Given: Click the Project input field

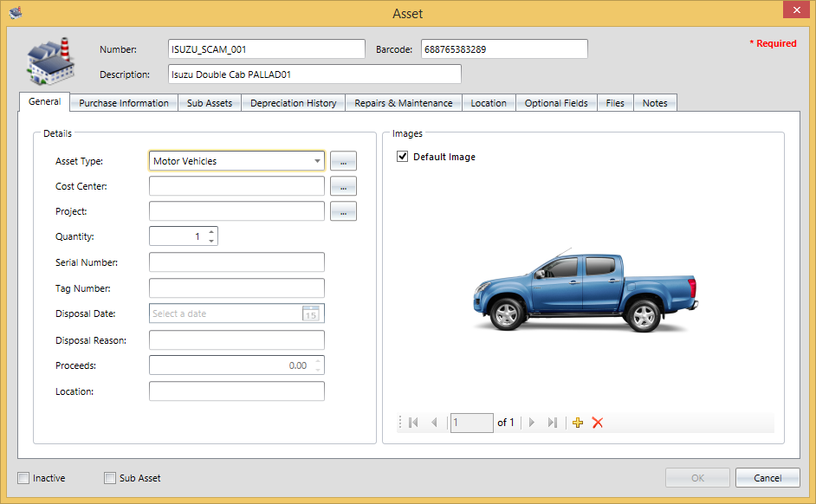Looking at the screenshot, I should click(x=236, y=211).
